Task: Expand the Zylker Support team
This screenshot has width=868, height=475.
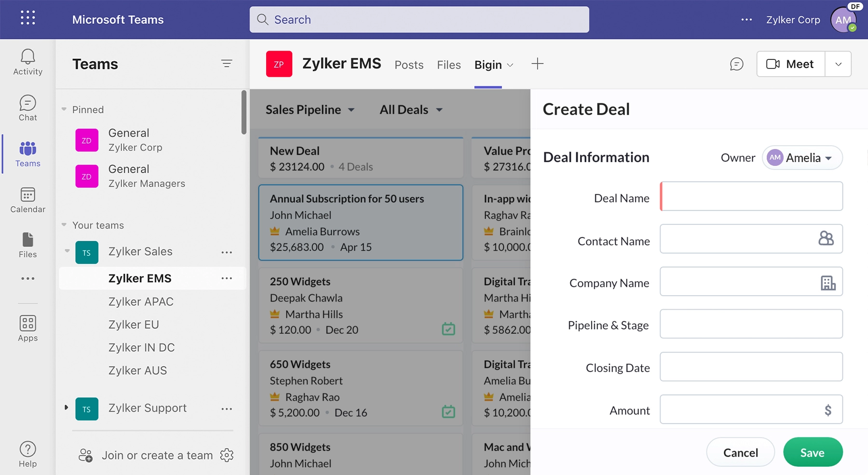Action: point(67,407)
